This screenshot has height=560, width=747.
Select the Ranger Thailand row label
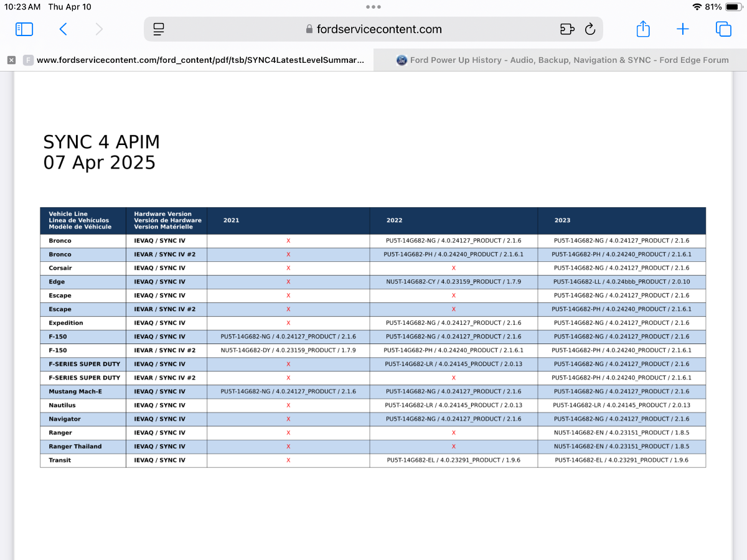83,446
